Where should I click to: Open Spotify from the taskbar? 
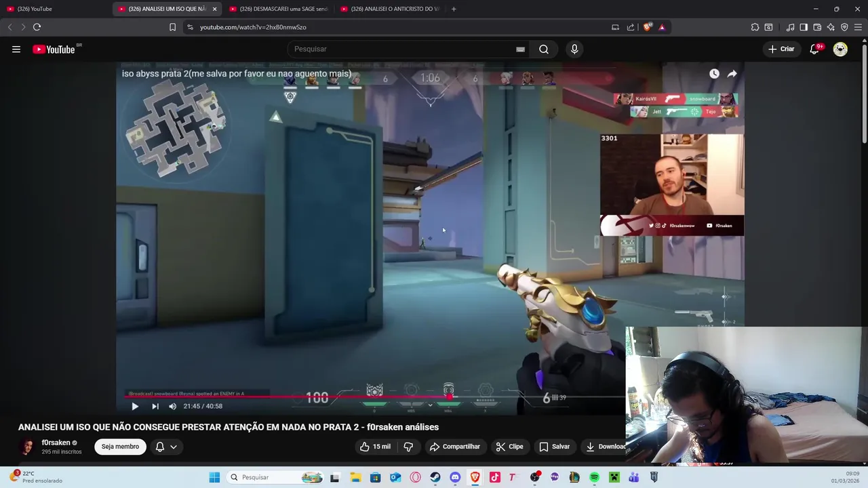(594, 477)
